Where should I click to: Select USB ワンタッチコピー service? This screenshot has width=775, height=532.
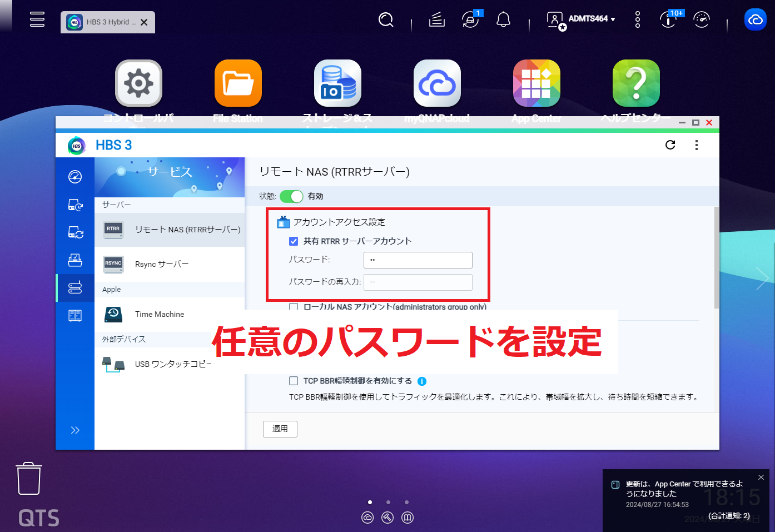(170, 364)
